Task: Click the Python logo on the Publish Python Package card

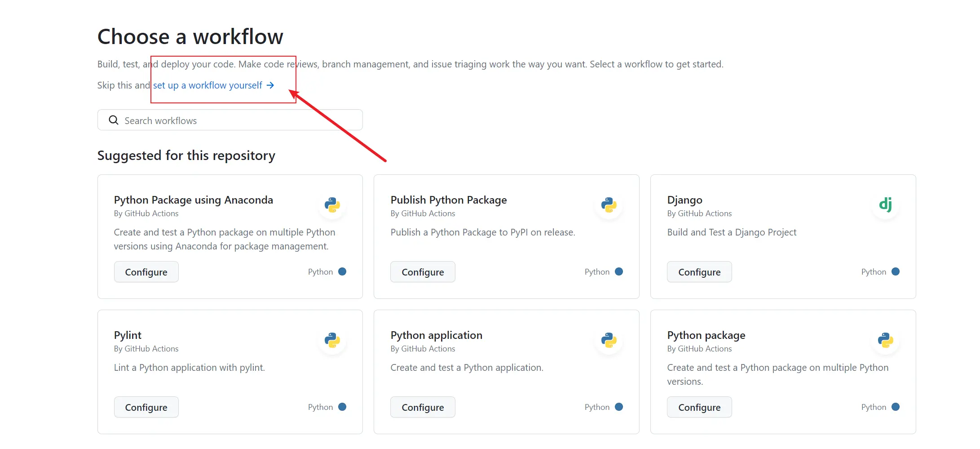Action: (x=609, y=205)
